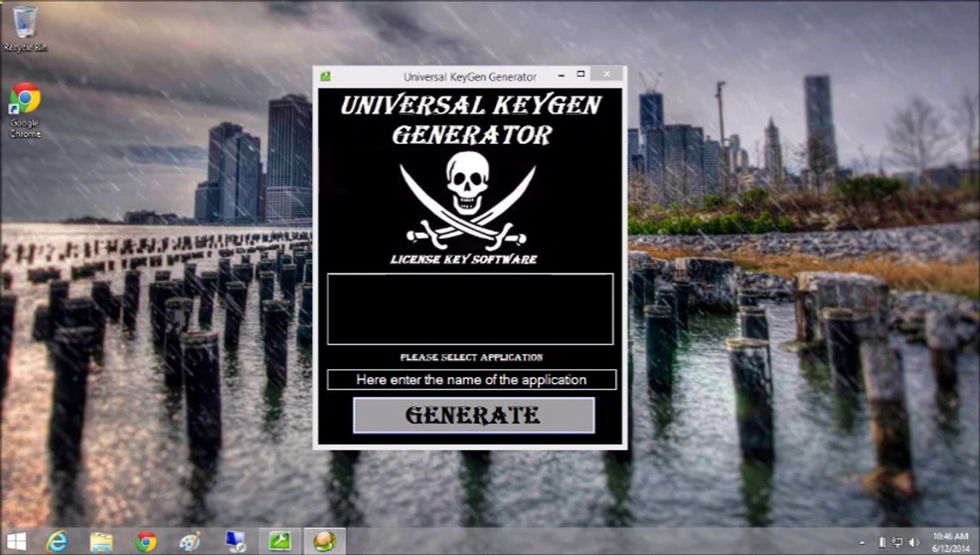Open the Recycle Bin desktop icon
This screenshot has width=980, height=555.
pos(25,29)
